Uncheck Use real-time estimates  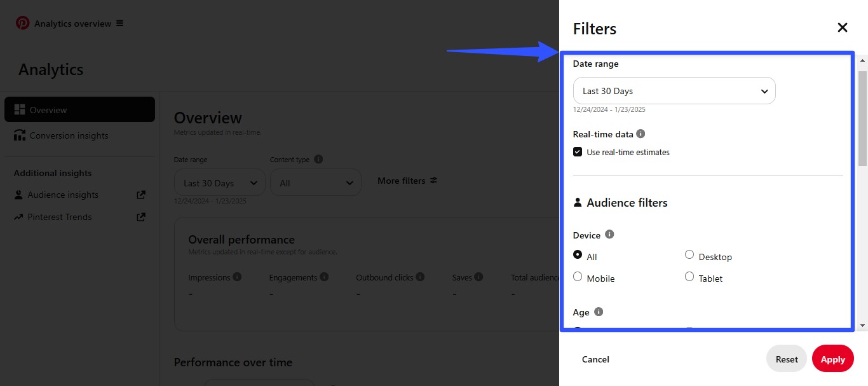(x=578, y=151)
